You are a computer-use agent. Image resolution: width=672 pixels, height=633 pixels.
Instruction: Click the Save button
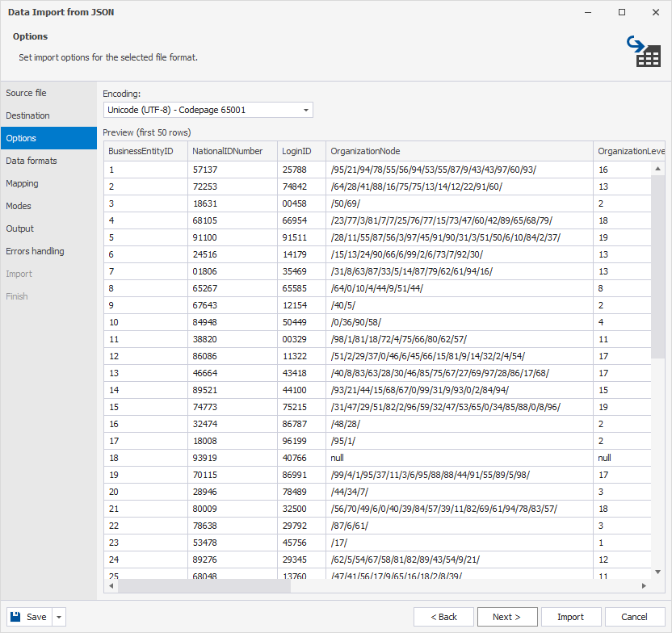pos(29,617)
